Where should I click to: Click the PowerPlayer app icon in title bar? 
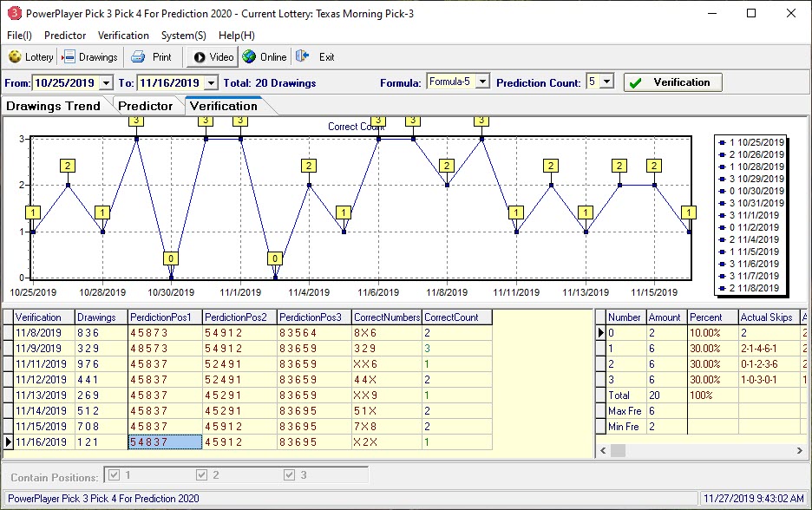tap(14, 14)
